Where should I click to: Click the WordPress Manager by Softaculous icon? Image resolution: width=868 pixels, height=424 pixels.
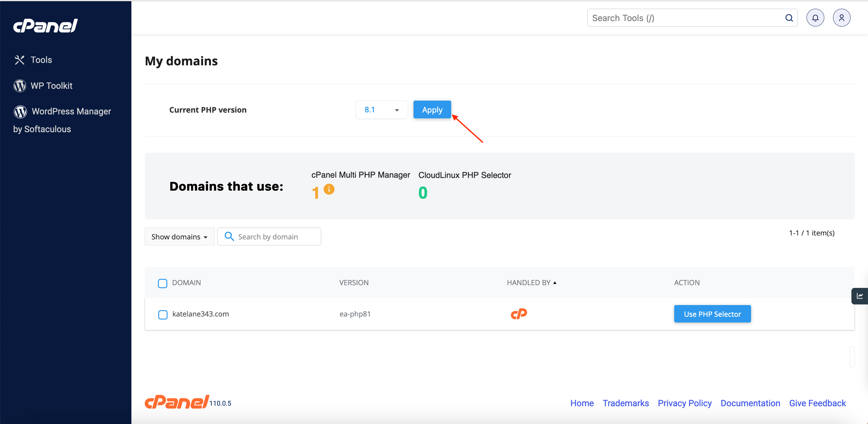click(20, 111)
